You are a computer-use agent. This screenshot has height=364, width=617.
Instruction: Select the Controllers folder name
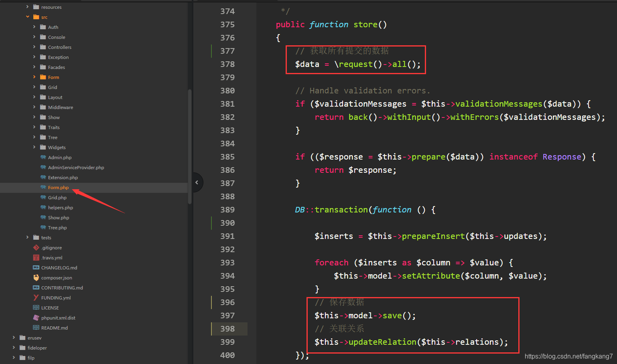point(60,47)
